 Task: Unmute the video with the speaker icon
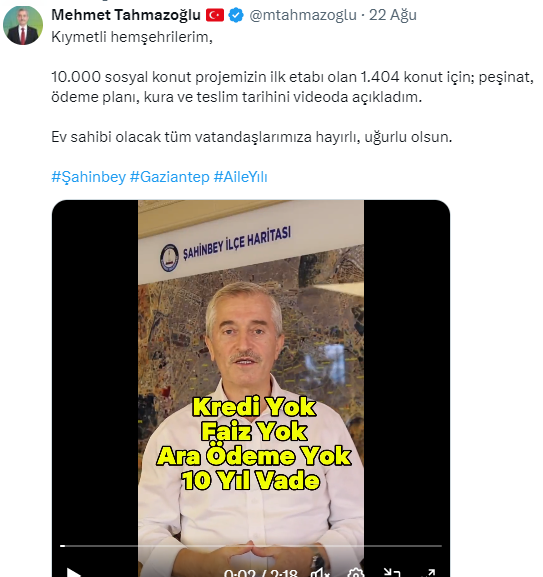[x=320, y=573]
